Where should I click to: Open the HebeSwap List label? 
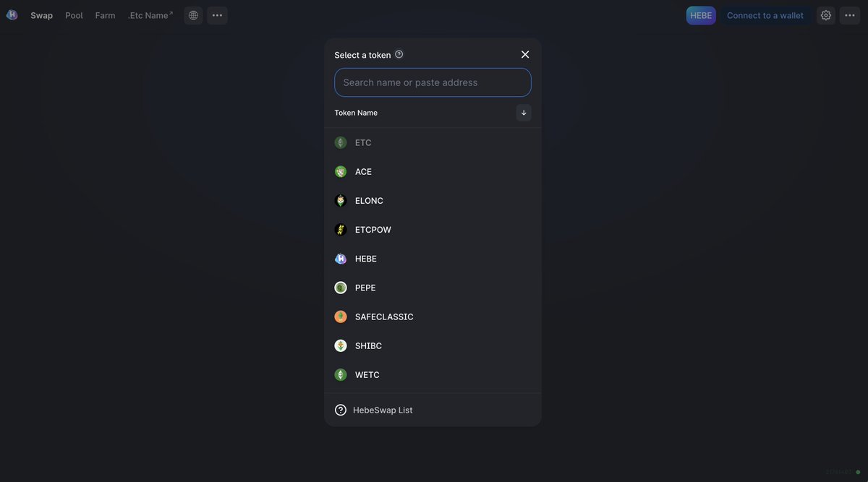[x=383, y=410]
